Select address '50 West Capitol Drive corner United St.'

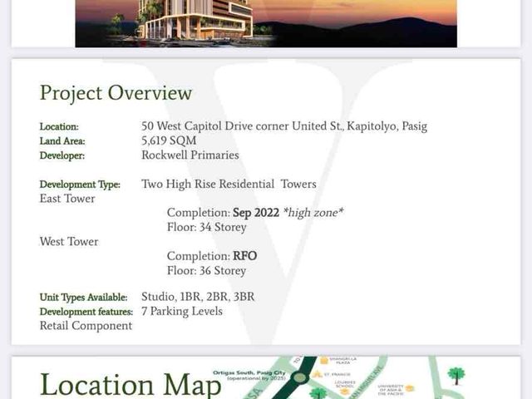[x=242, y=126]
